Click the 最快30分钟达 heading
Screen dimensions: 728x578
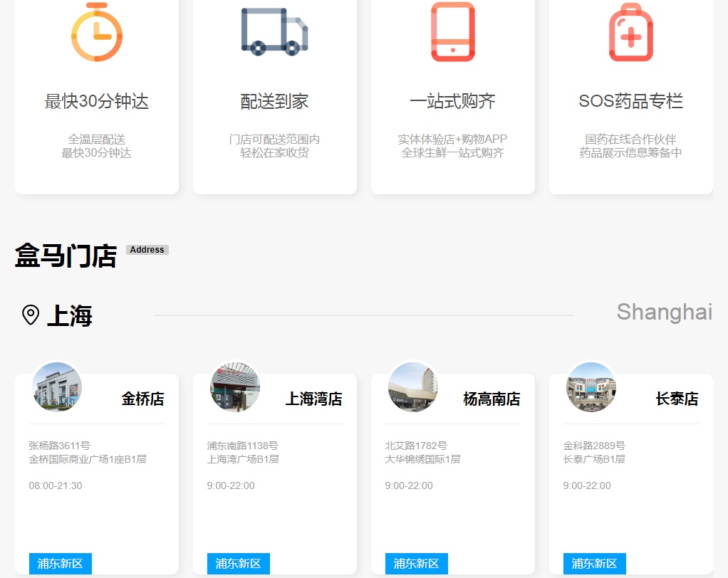[97, 101]
